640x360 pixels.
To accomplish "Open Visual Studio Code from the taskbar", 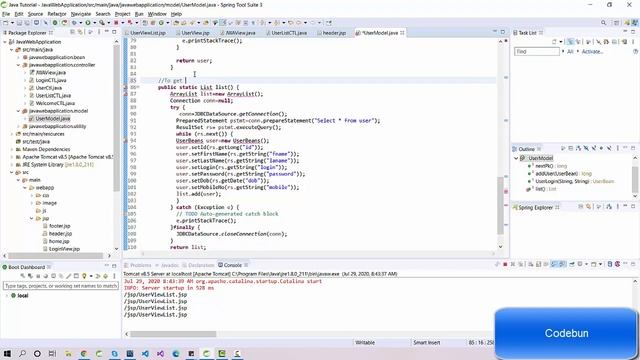I will coord(145,353).
